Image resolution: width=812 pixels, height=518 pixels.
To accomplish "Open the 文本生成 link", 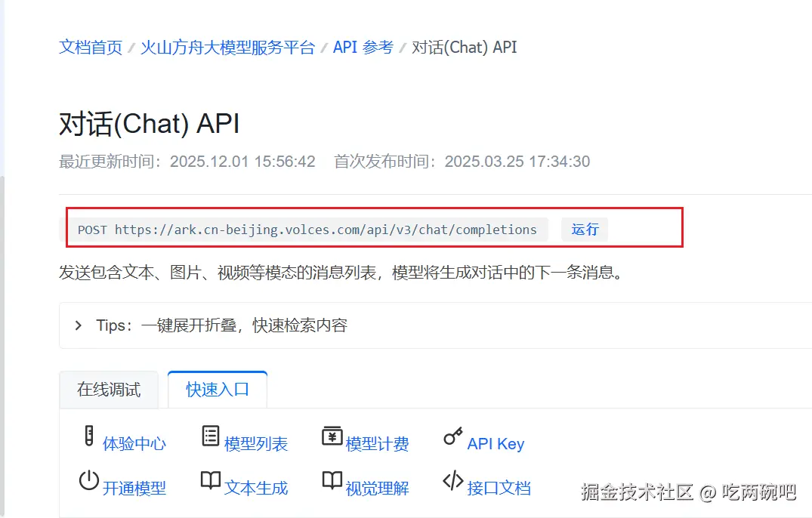I will (x=256, y=488).
